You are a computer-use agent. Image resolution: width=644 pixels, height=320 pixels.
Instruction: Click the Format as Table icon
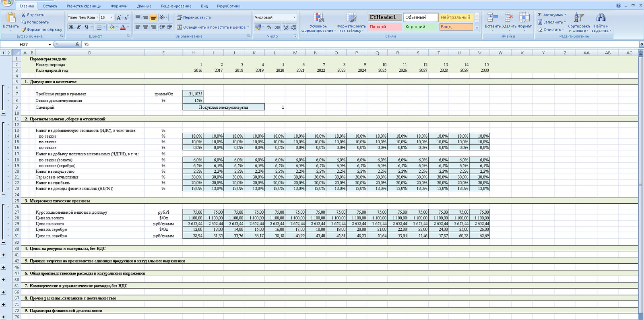tap(351, 18)
